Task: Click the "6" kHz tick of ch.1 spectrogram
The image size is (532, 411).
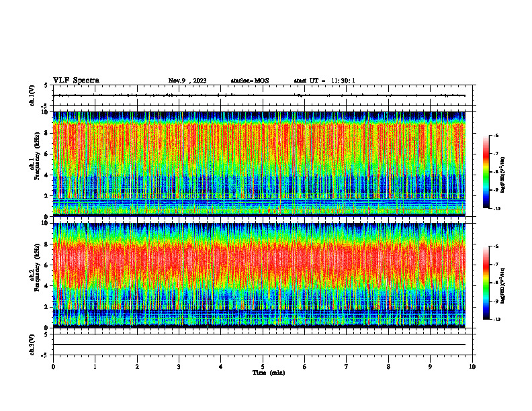Action: [x=47, y=154]
